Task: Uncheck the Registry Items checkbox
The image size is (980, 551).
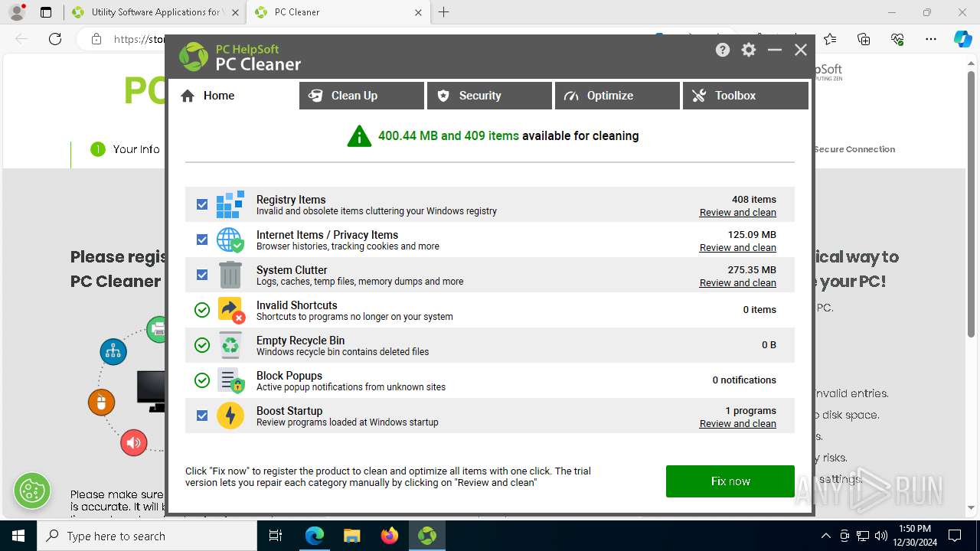Action: click(202, 204)
